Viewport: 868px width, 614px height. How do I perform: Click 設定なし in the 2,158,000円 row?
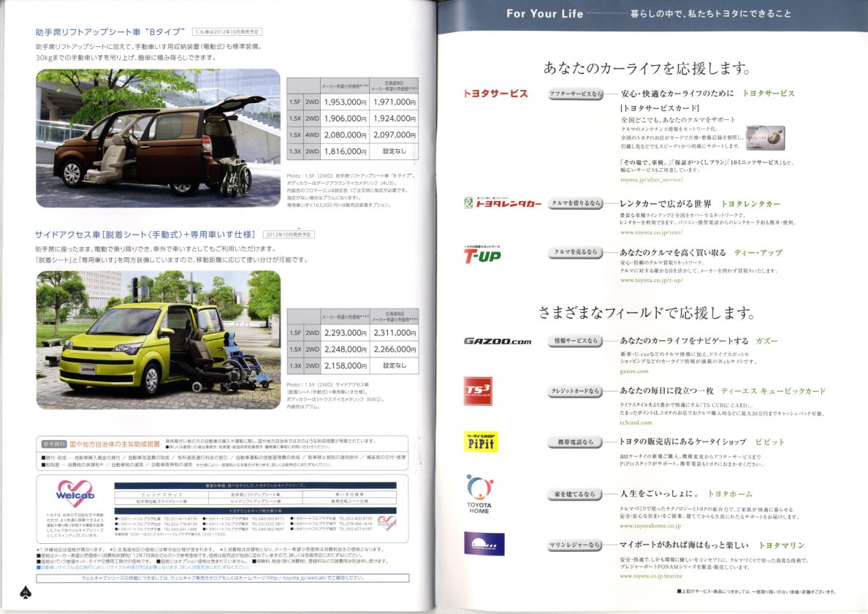(x=394, y=365)
